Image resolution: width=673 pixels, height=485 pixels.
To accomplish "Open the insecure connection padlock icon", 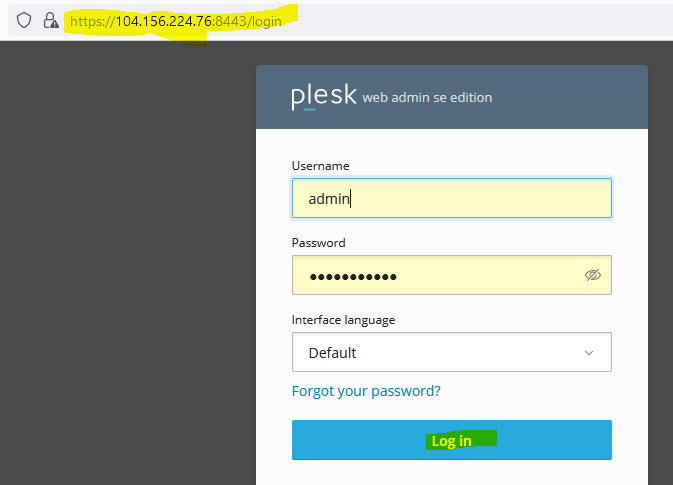I will (x=51, y=20).
